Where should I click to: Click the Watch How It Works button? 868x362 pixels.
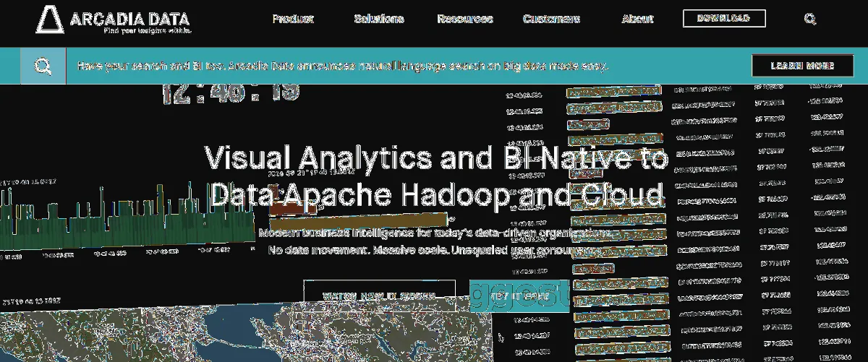379,296
